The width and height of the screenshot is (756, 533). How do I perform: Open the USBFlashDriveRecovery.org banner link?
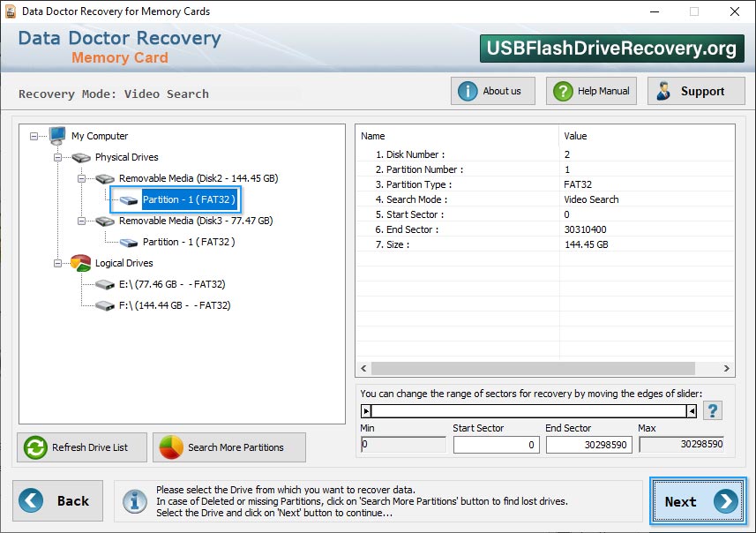pos(612,49)
